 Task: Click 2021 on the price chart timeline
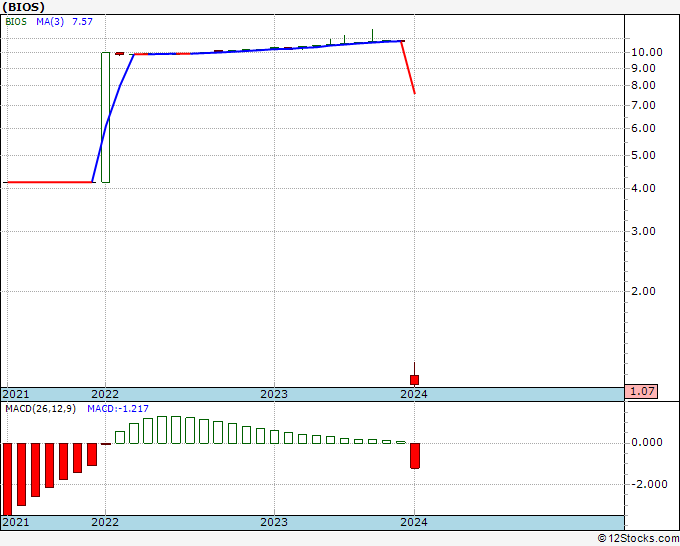(16, 394)
